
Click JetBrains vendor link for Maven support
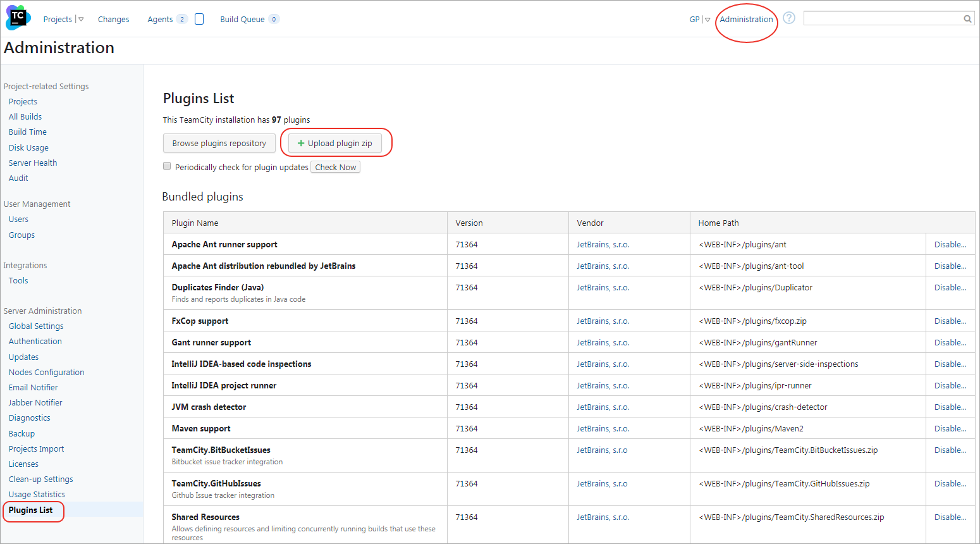click(603, 429)
